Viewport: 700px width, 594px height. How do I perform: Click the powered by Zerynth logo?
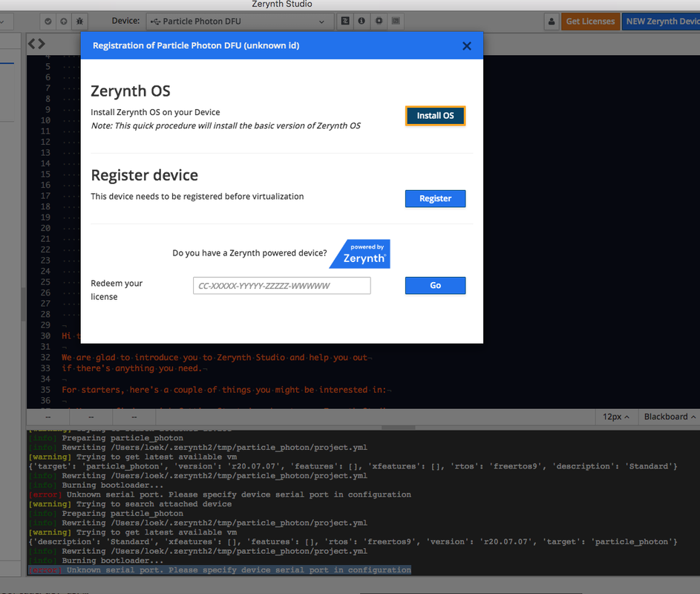point(360,254)
